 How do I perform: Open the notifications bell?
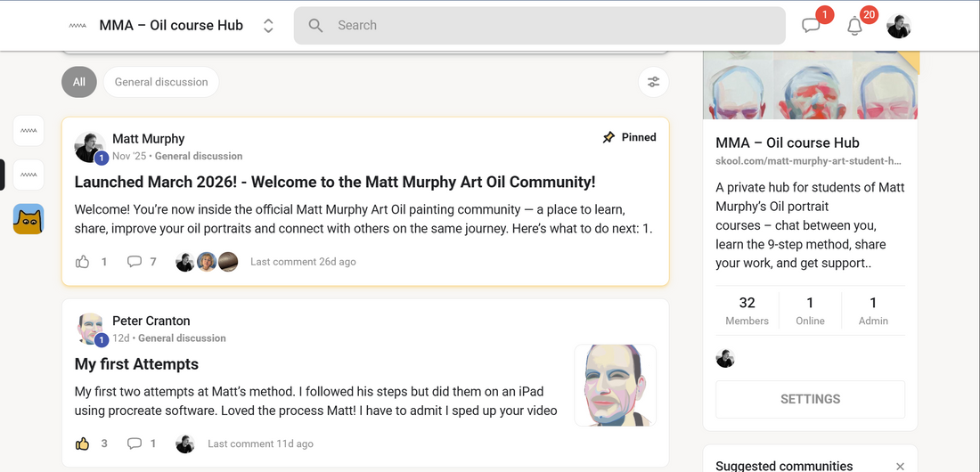point(854,26)
